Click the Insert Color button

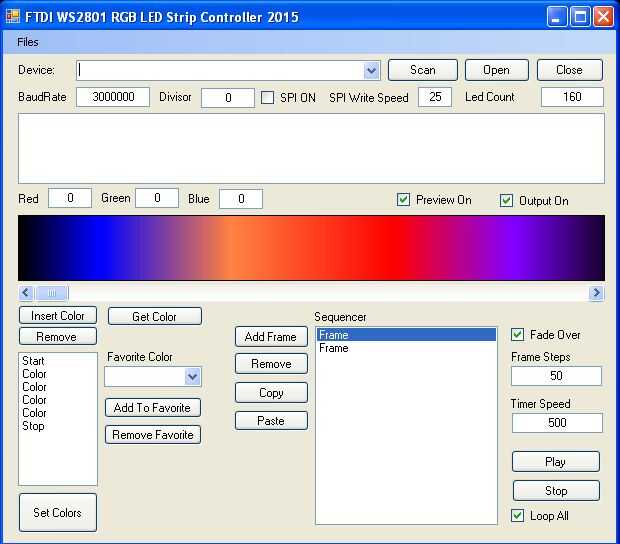pyautogui.click(x=58, y=316)
